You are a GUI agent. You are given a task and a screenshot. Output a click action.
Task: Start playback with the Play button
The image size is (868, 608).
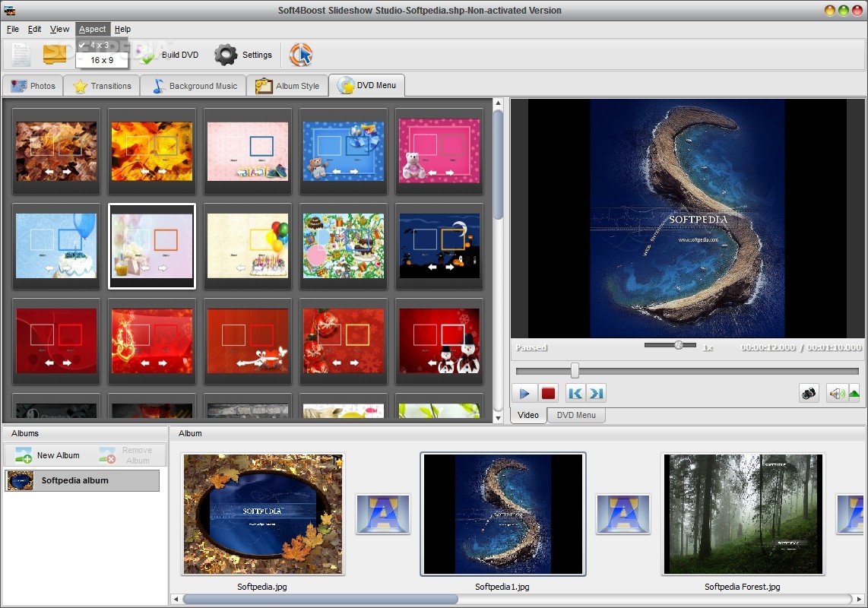(524, 393)
